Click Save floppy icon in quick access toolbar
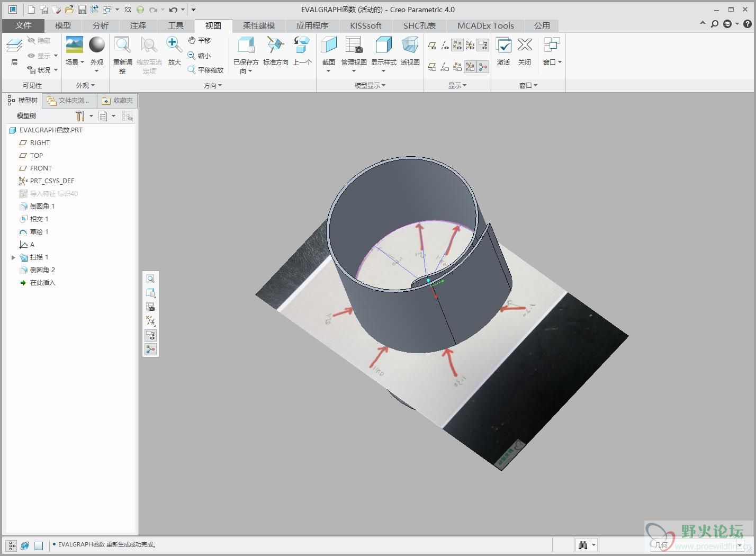 (82, 10)
